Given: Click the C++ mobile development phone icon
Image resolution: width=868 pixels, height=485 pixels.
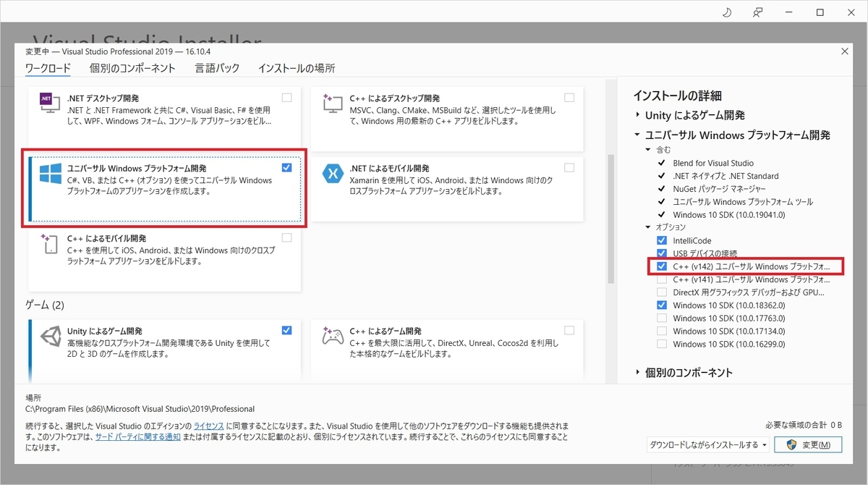Looking at the screenshot, I should point(50,244).
